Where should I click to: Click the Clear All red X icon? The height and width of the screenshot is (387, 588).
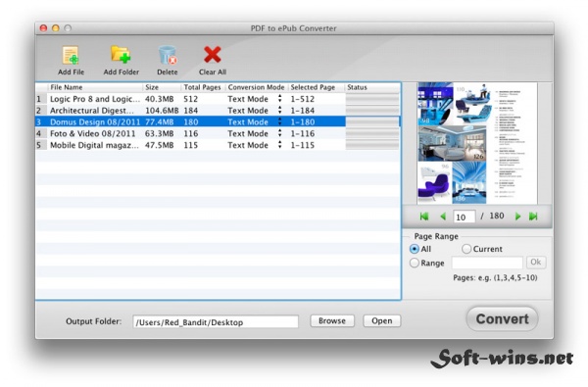pos(213,55)
